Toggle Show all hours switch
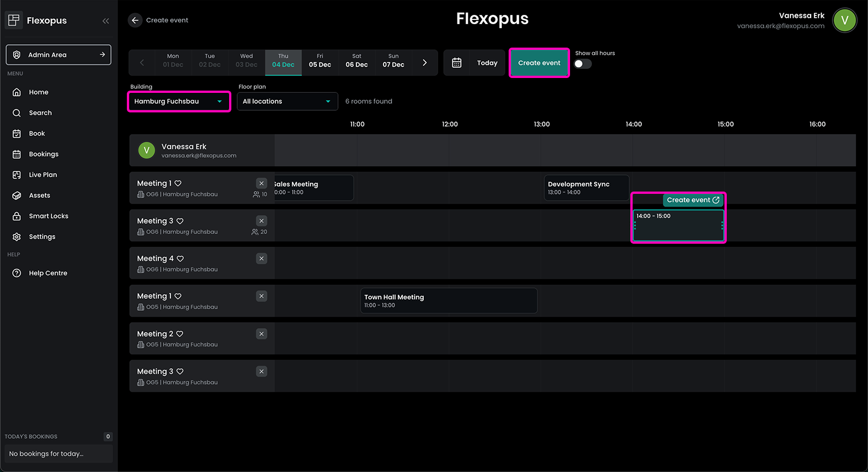The width and height of the screenshot is (868, 472). [583, 64]
